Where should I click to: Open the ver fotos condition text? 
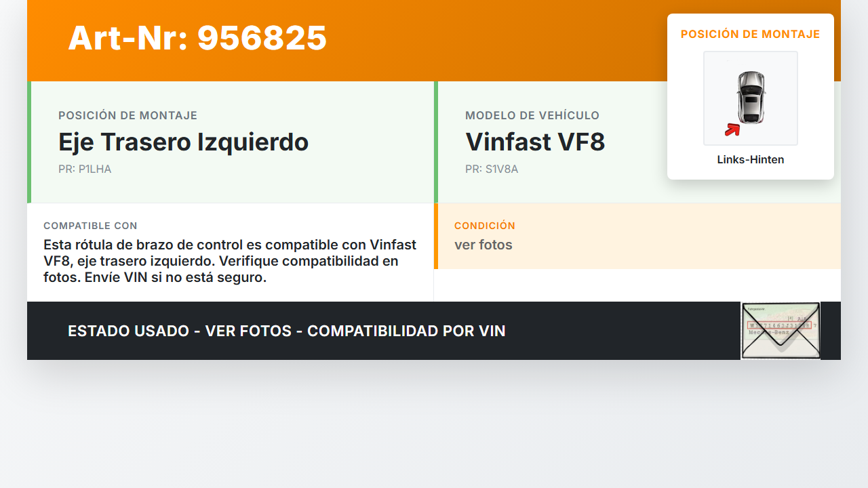pyautogui.click(x=484, y=245)
